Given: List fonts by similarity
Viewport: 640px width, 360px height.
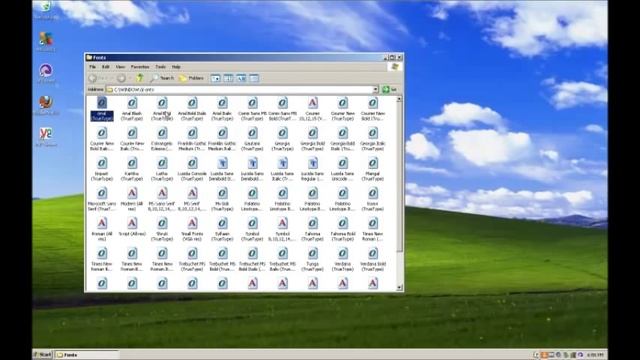Looking at the screenshot, I should [x=242, y=78].
